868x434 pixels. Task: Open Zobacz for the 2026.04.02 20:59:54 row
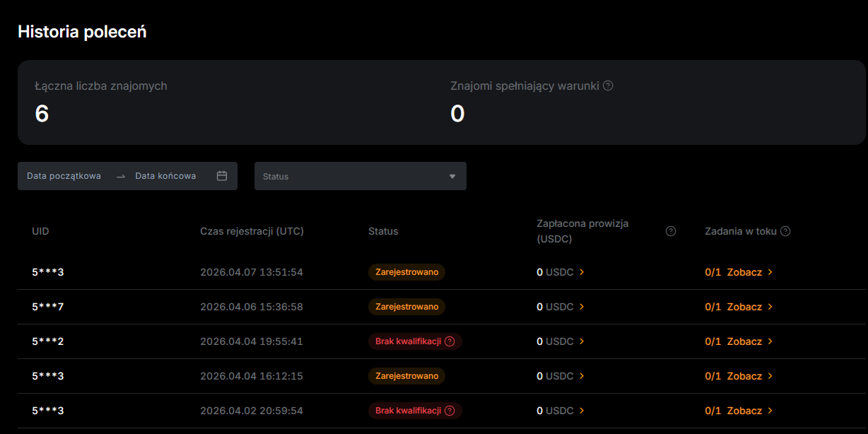point(749,411)
